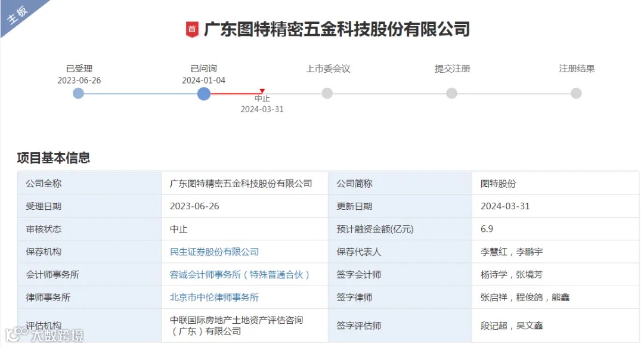
Task: Click the 审核状态 label cell
Action: [89, 229]
